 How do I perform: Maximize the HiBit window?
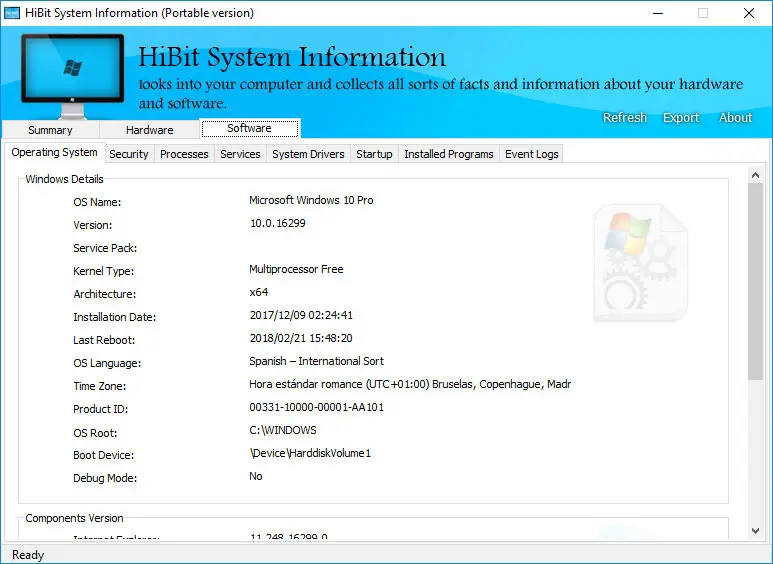pos(703,13)
